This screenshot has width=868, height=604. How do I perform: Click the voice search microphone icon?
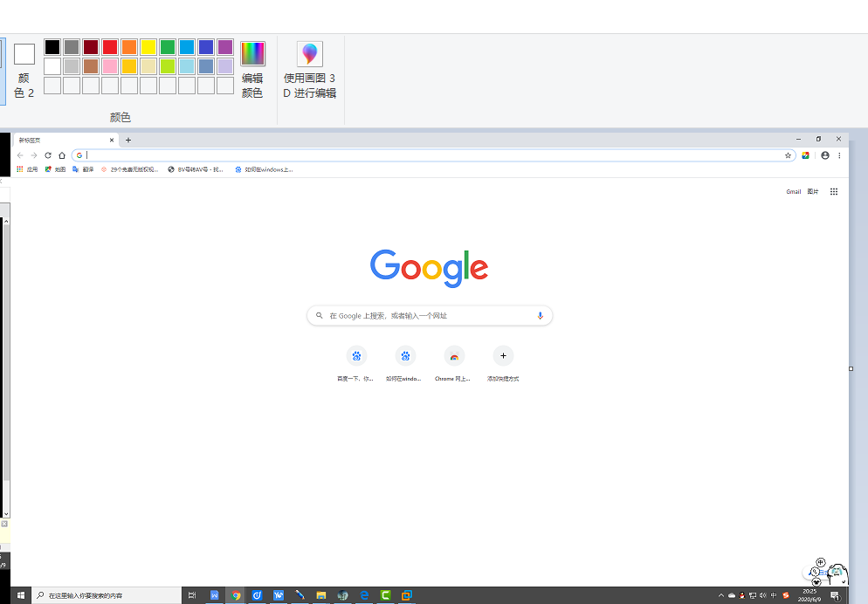540,315
